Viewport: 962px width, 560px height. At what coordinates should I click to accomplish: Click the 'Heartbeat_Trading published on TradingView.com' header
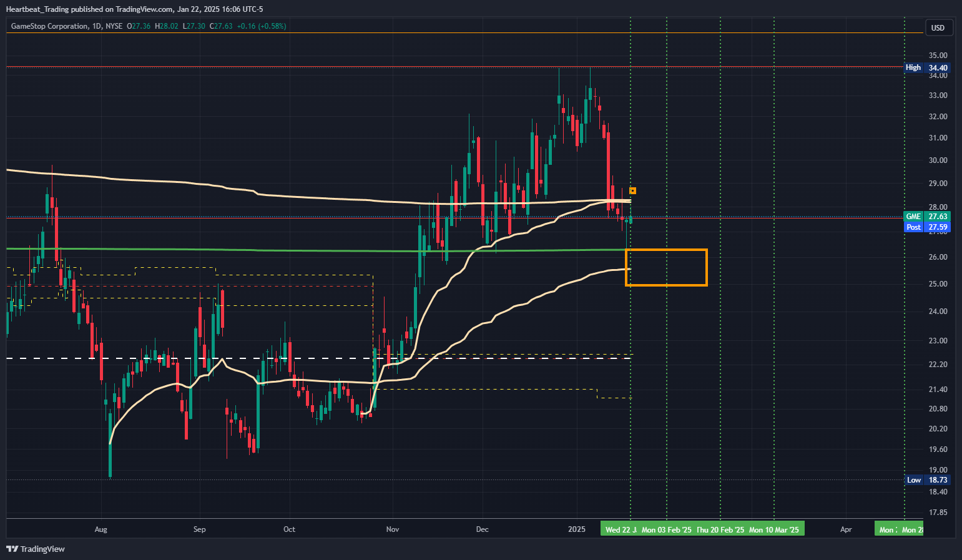pyautogui.click(x=89, y=9)
